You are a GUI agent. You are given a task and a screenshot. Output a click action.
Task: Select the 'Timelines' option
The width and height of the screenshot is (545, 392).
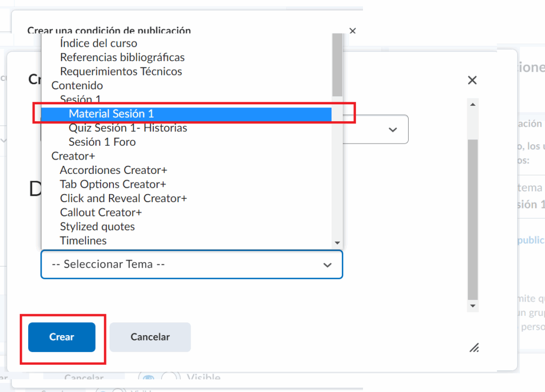(x=83, y=240)
